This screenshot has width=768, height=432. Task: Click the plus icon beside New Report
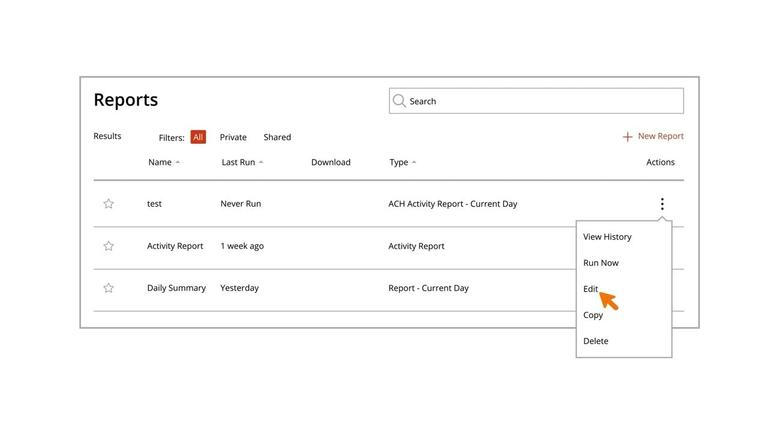coord(627,137)
